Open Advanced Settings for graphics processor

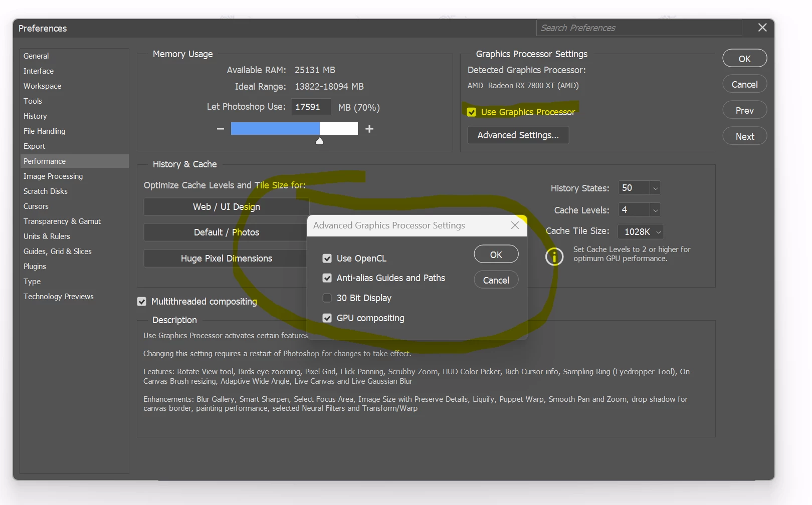click(518, 135)
